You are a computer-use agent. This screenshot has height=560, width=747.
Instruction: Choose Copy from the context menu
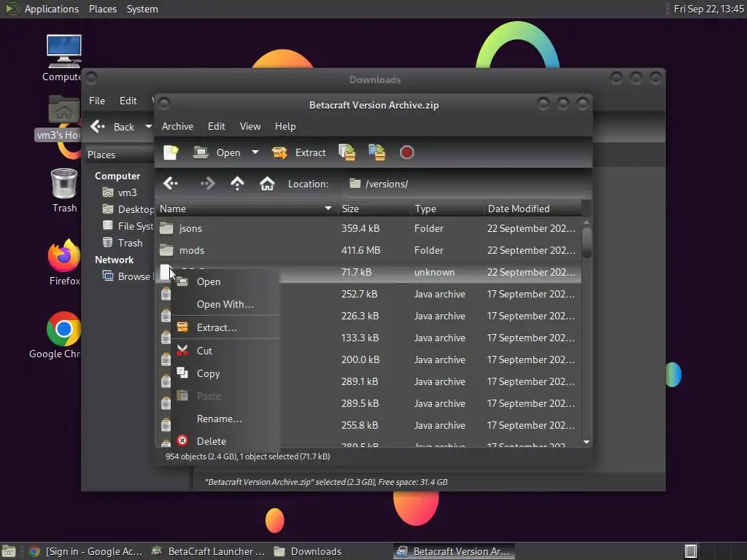(225, 373)
